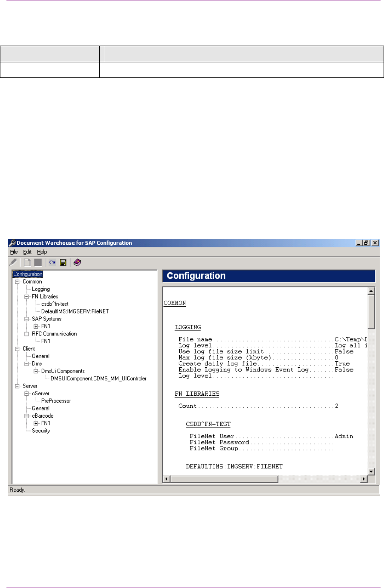The image size is (384, 588).
Task: Select the cBarcode label
Action: (x=43, y=416)
